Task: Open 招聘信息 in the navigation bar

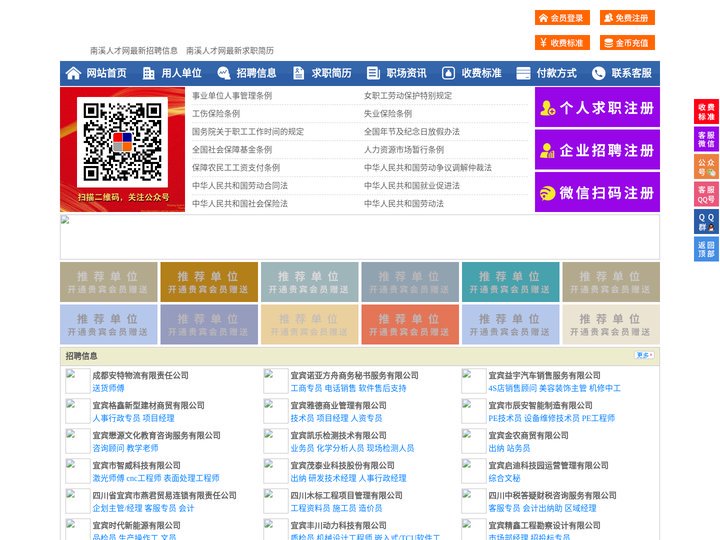Action: (x=256, y=73)
